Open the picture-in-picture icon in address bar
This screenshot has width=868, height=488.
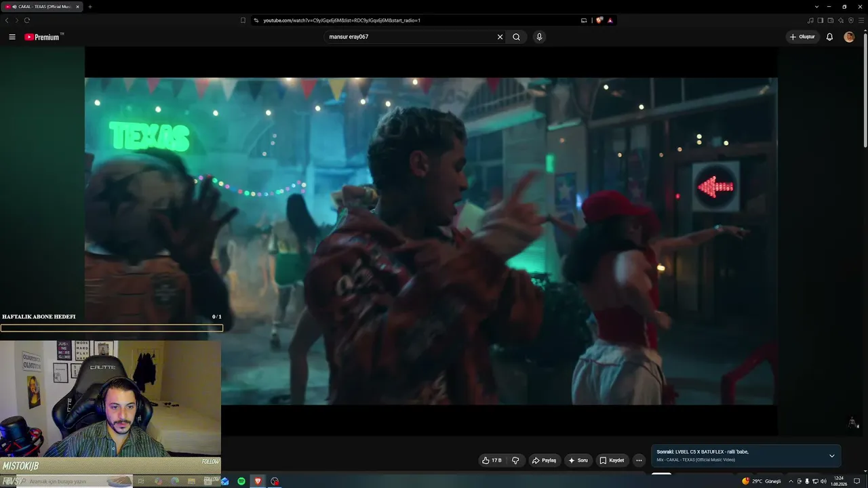pos(584,20)
